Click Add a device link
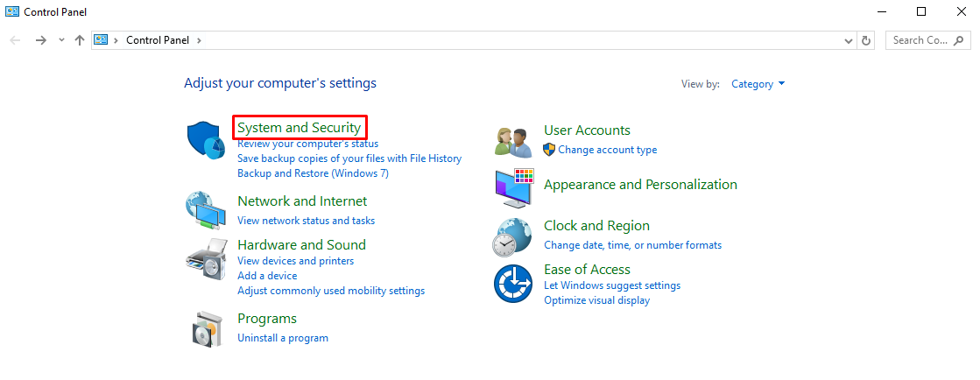The height and width of the screenshot is (380, 980). click(x=267, y=276)
